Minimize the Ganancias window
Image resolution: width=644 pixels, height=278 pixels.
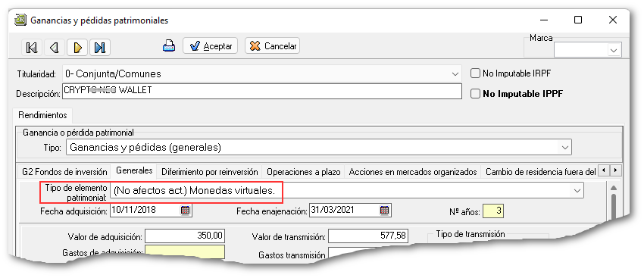[x=543, y=20]
